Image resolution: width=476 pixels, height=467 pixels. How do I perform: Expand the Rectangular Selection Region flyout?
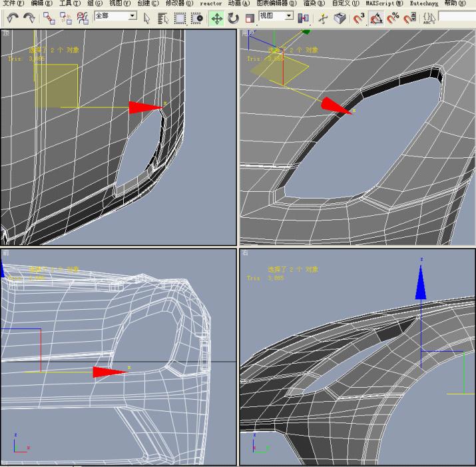(x=180, y=18)
